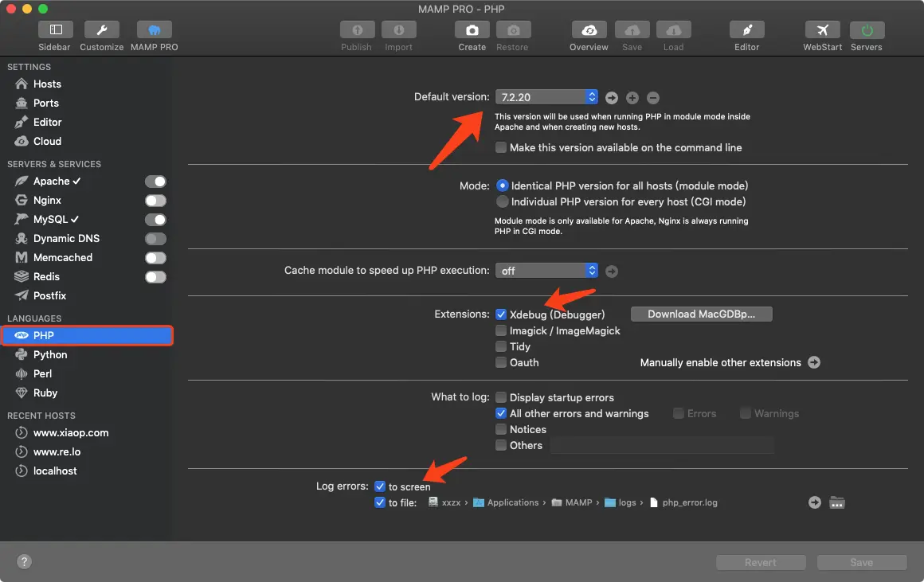This screenshot has height=582, width=924.
Task: Toggle the Sidebar toolbar icon
Action: pyautogui.click(x=56, y=29)
